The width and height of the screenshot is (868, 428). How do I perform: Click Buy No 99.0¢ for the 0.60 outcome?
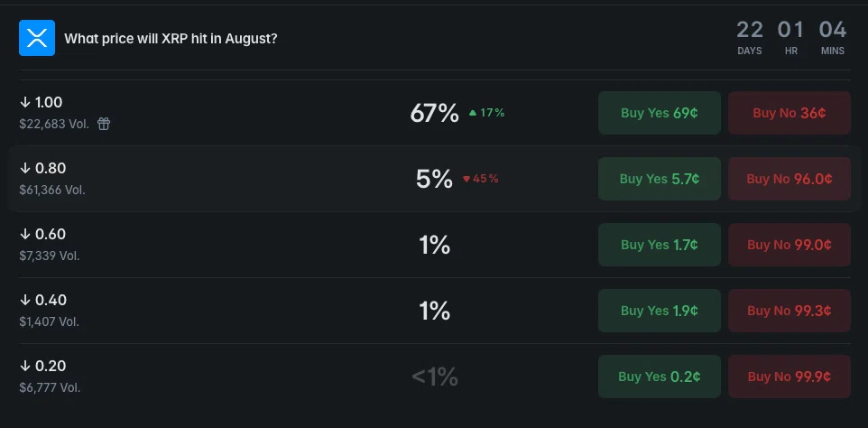790,245
